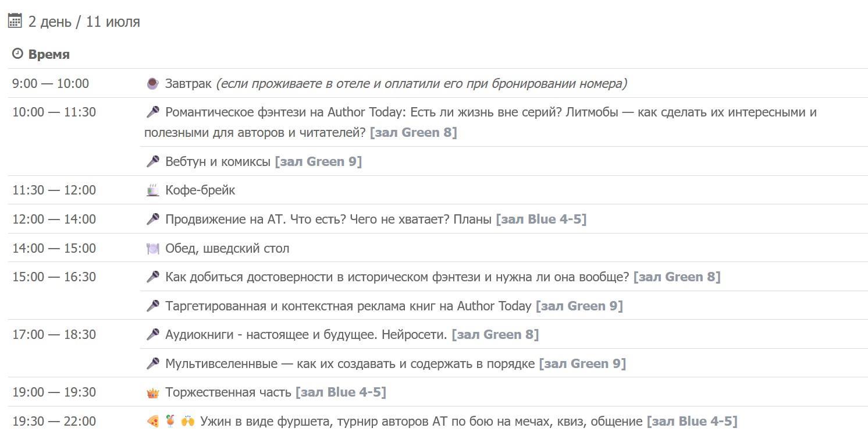Click the 12:00 — 14:00 time slot
Image resolution: width=868 pixels, height=442 pixels.
point(54,220)
